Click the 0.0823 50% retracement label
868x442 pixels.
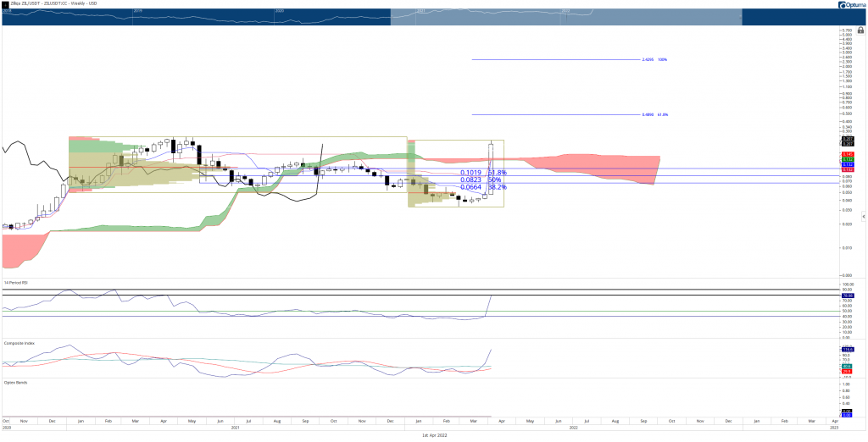(481, 180)
